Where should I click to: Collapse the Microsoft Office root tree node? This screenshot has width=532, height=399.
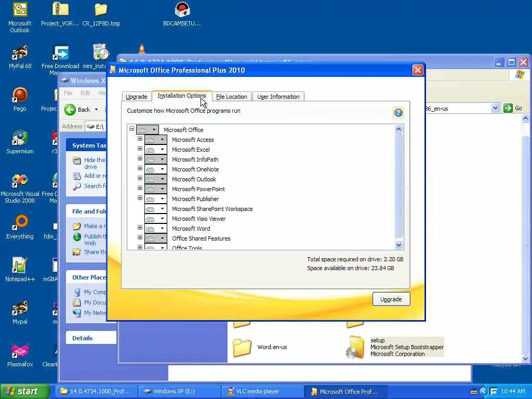click(x=131, y=129)
